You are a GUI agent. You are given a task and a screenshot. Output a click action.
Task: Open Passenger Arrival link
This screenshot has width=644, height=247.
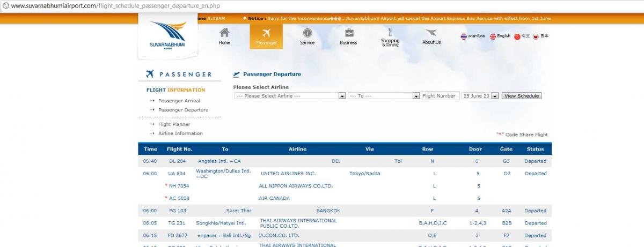[x=179, y=101]
